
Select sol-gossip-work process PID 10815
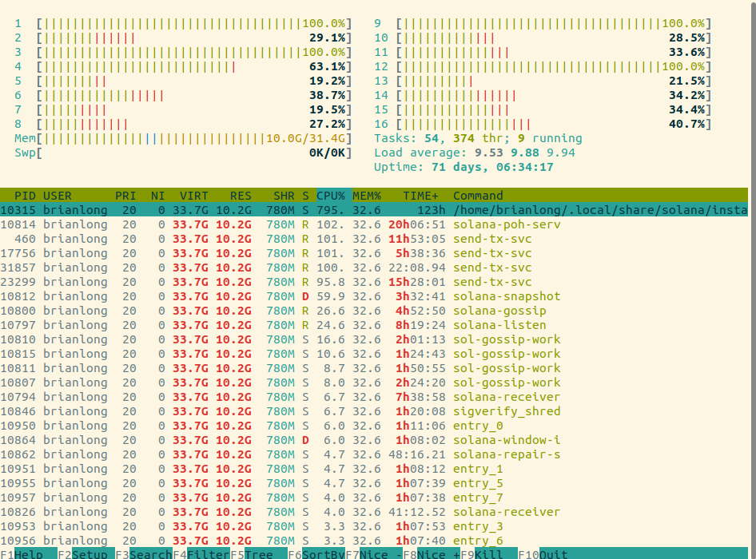pyautogui.click(x=374, y=354)
